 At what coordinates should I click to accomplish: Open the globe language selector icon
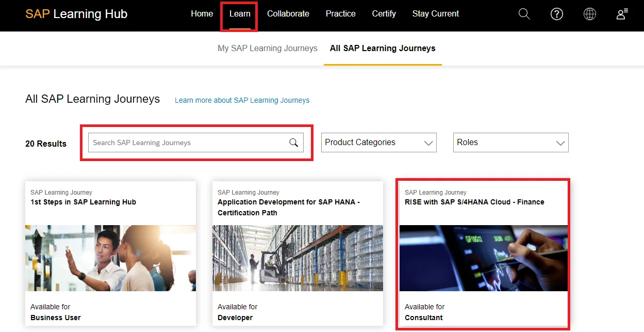[x=590, y=14]
